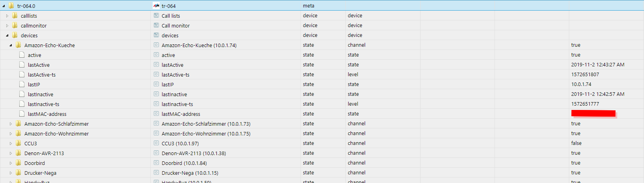Expand the callmonitor folder

click(7, 26)
